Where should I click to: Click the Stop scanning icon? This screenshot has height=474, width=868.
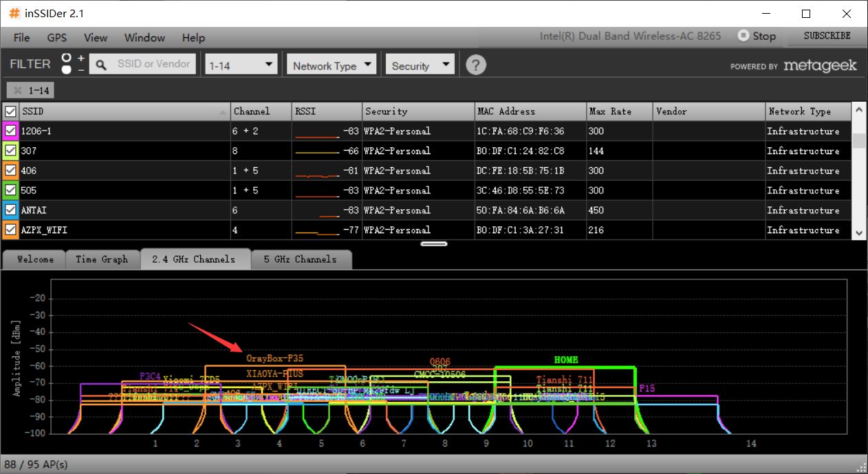click(743, 36)
